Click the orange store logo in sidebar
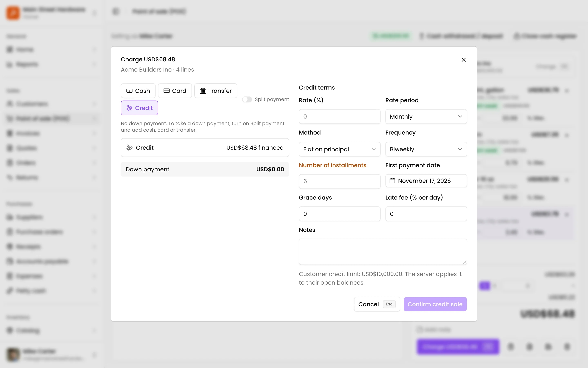Image resolution: width=588 pixels, height=368 pixels. [x=13, y=13]
